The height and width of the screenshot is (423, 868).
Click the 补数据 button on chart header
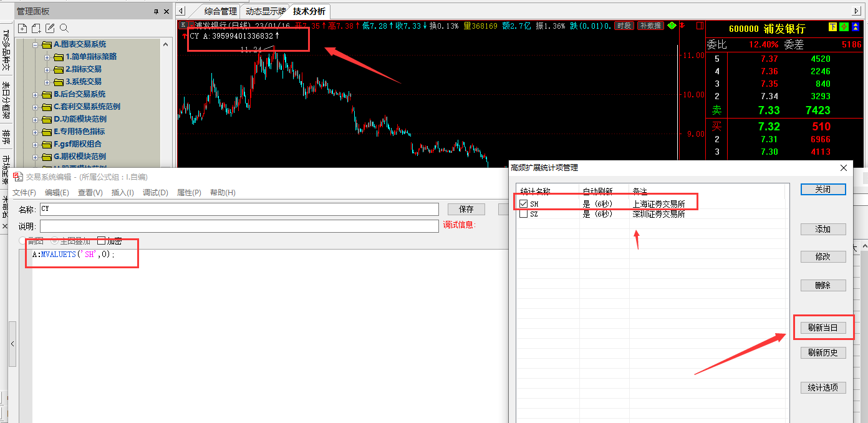click(x=650, y=26)
